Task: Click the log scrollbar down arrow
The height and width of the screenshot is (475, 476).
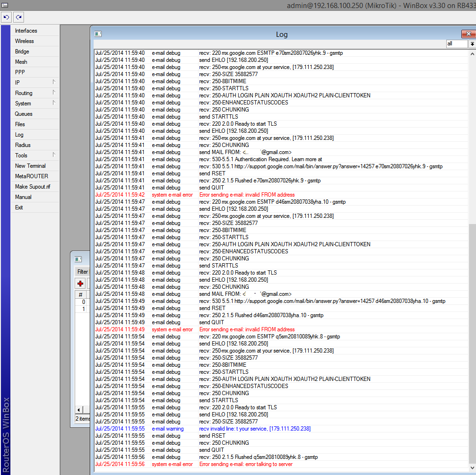Action: point(472,468)
